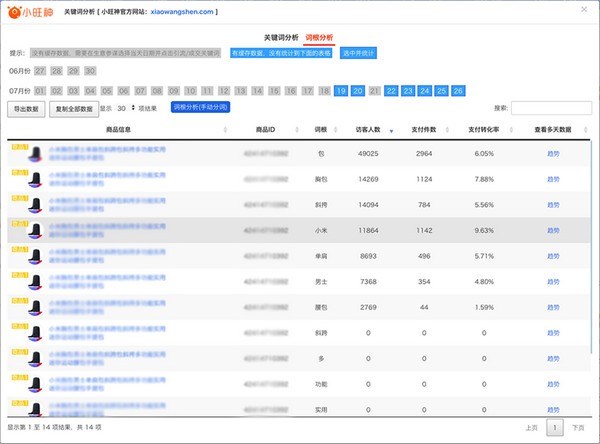The image size is (600, 444).
Task: Toggle date 27 in June row
Action: [40, 71]
